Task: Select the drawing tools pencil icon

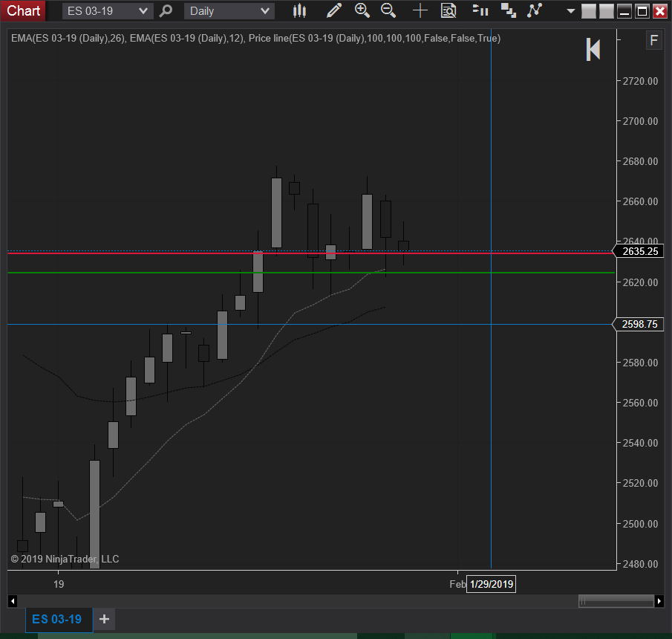Action: point(334,10)
